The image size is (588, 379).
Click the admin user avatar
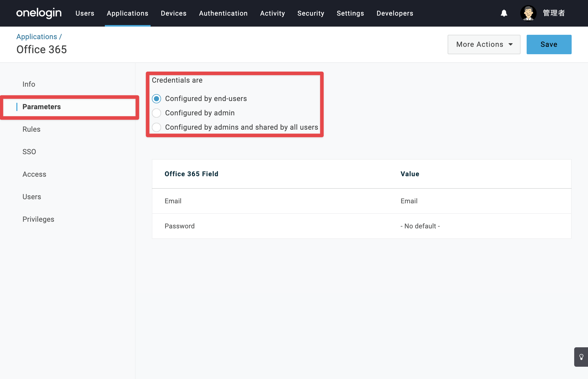[x=528, y=13]
